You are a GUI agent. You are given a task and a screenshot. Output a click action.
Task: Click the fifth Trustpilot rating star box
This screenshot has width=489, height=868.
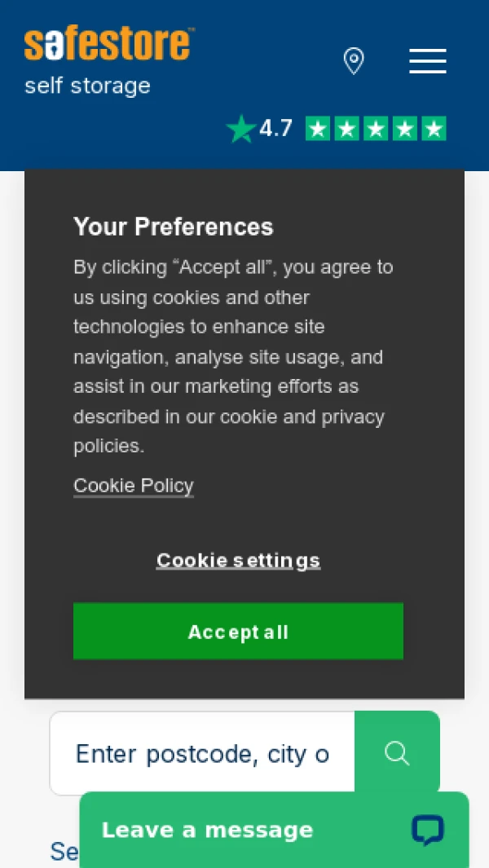tap(434, 129)
